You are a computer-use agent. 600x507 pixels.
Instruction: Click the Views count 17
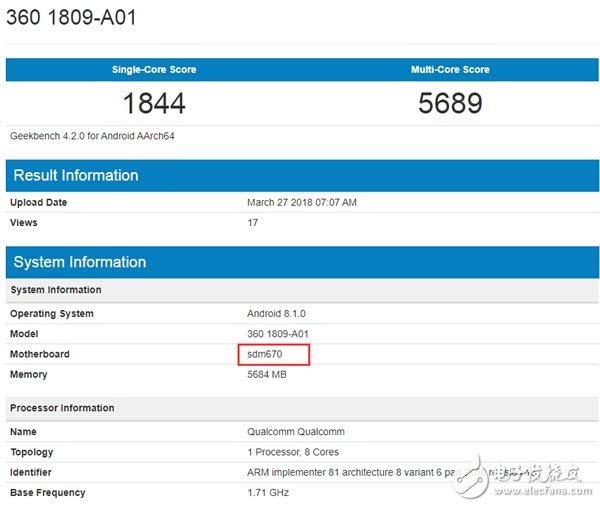tap(252, 222)
